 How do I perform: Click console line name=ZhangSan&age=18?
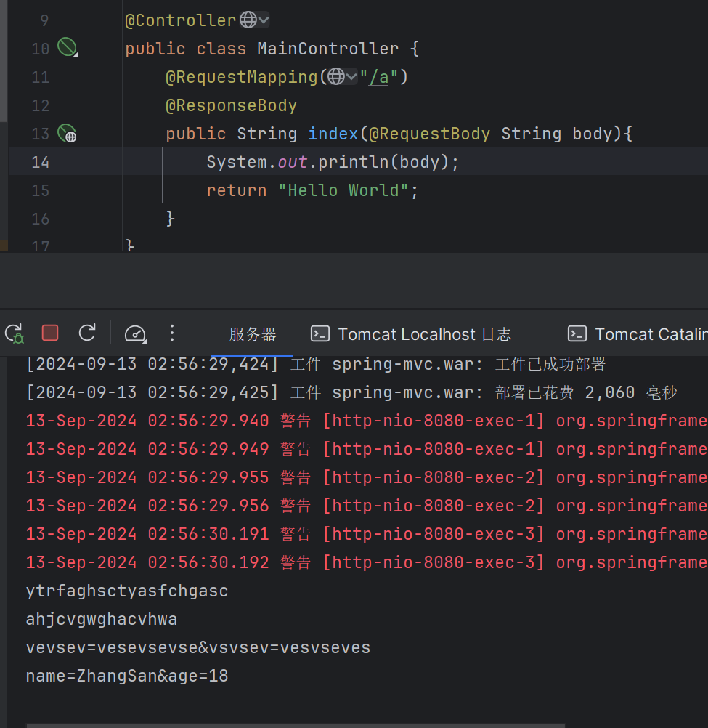[127, 676]
